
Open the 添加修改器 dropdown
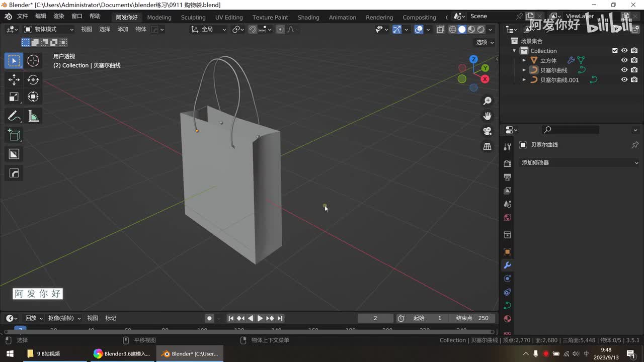pos(579,162)
